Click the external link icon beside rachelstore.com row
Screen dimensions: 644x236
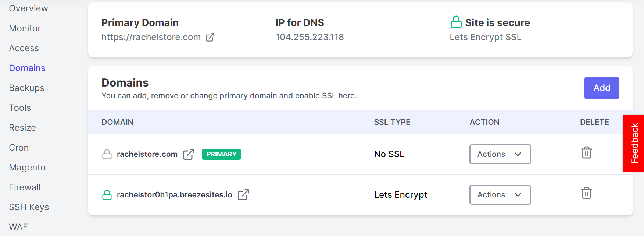pos(189,154)
